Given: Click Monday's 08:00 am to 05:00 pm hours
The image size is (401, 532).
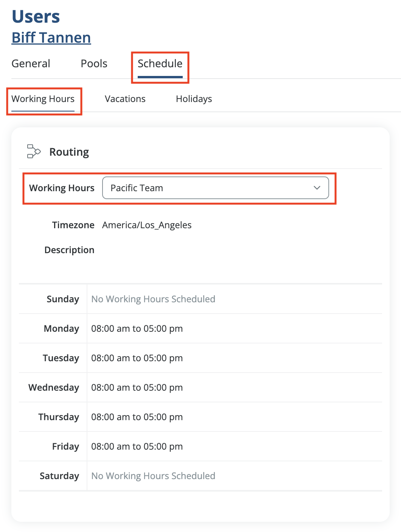Looking at the screenshot, I should point(137,329).
